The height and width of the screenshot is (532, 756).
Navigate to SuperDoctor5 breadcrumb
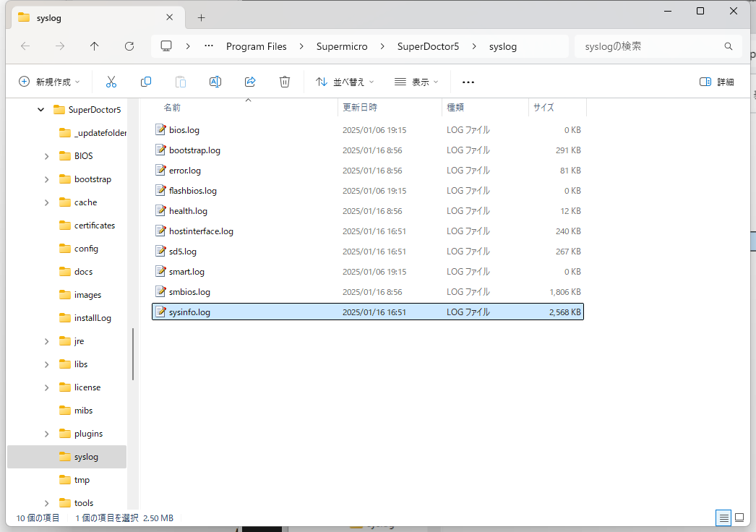pyautogui.click(x=428, y=46)
